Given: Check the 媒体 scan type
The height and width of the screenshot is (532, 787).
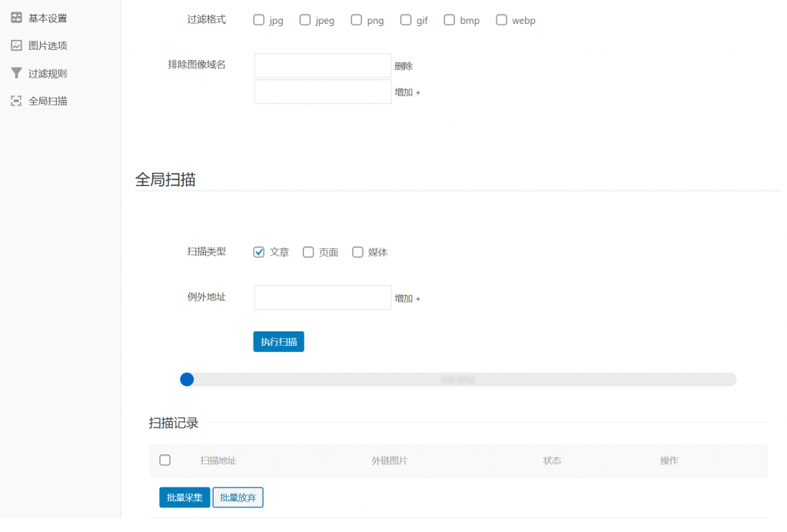Looking at the screenshot, I should [357, 251].
